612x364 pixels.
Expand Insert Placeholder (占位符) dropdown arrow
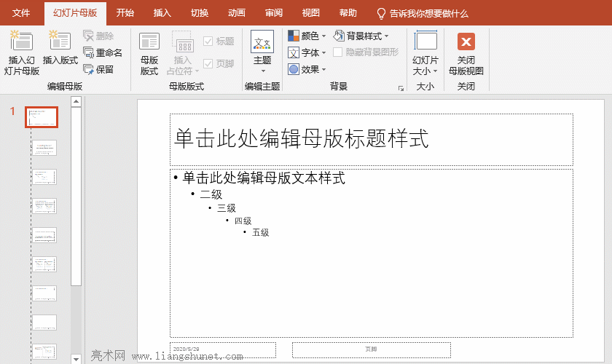pos(197,71)
